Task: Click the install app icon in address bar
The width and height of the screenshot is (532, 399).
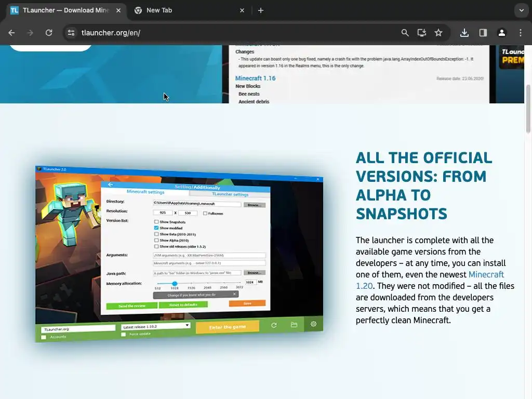Action: click(x=422, y=33)
